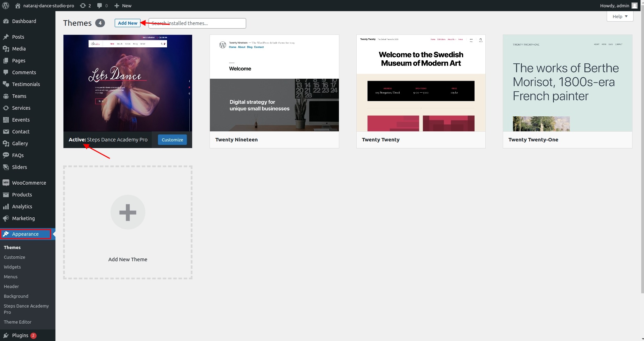Open the Steps Dance Academy Pro theme screenshot
This screenshot has height=341, width=644.
[128, 83]
